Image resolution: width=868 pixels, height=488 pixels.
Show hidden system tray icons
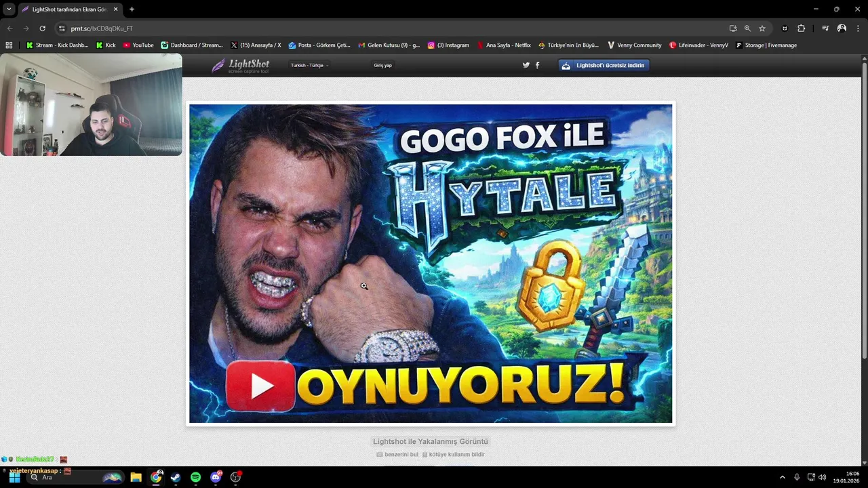pyautogui.click(x=782, y=477)
